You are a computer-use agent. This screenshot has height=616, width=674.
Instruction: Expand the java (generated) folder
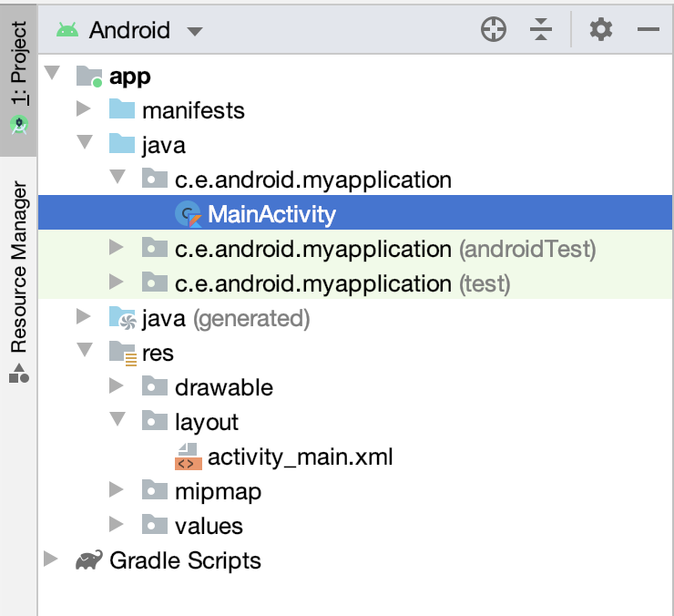84,317
